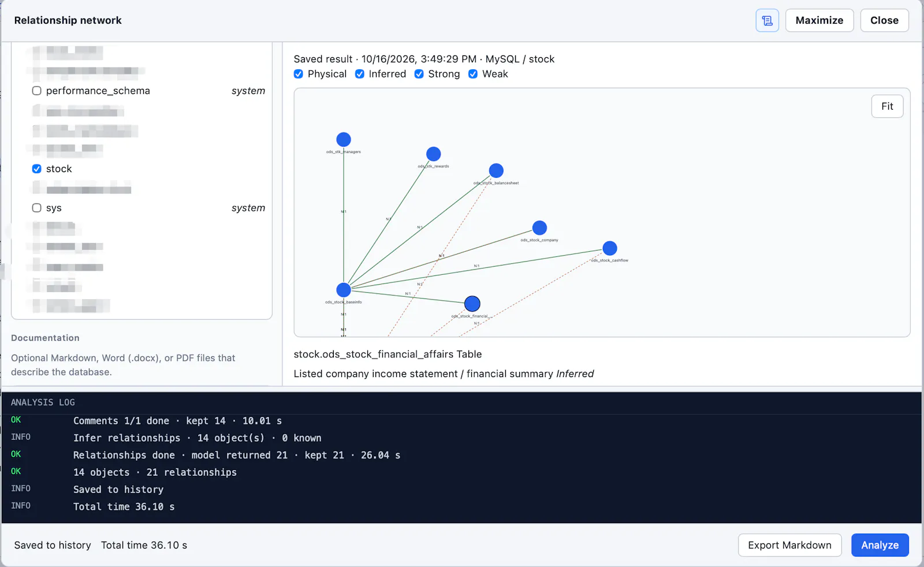Run Analyze on selected database

coord(880,545)
